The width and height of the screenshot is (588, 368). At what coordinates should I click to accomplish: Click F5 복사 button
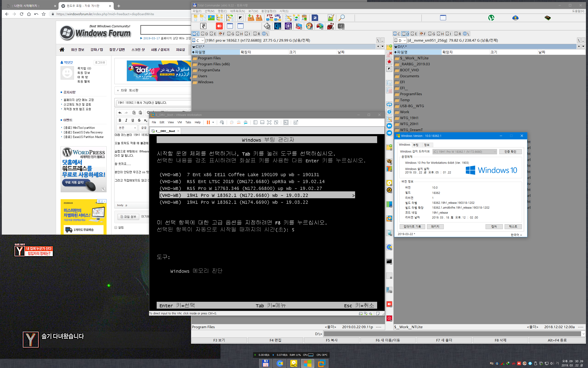tap(332, 340)
